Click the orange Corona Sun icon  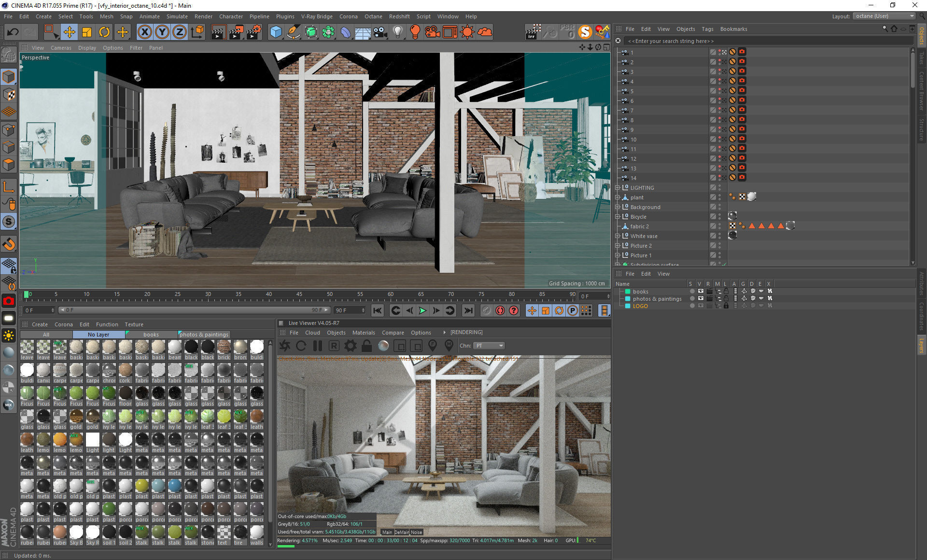pyautogui.click(x=467, y=32)
